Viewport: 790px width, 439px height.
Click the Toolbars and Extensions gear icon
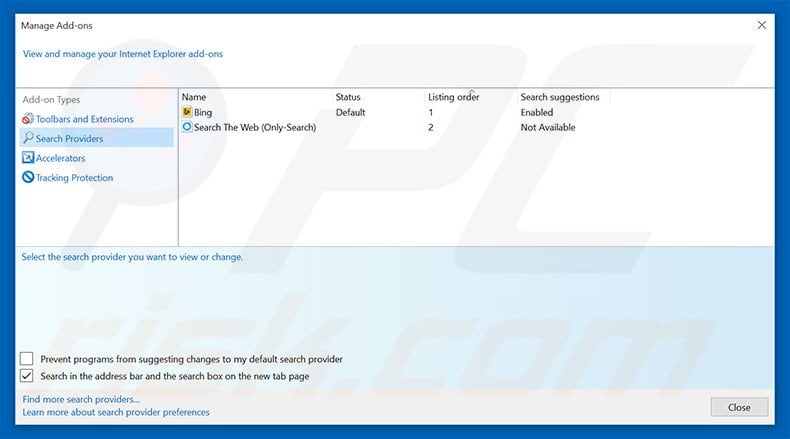(28, 119)
